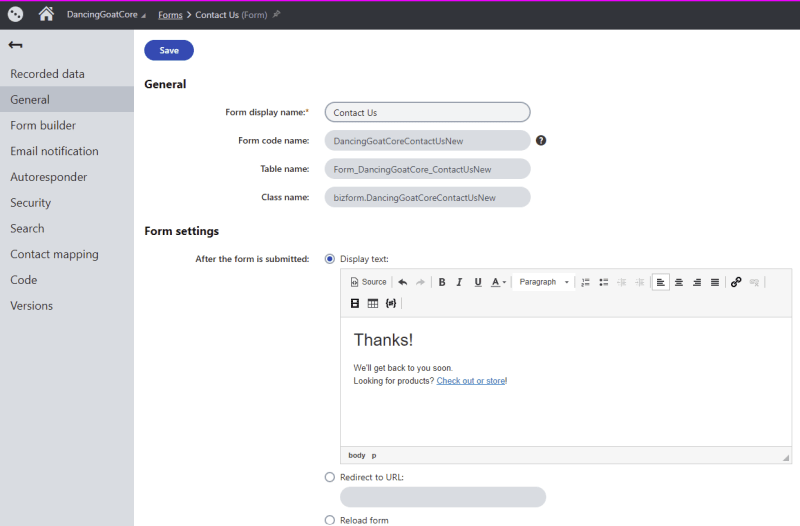Image resolution: width=800 pixels, height=526 pixels.
Task: Click the Form code name field
Action: click(428, 141)
